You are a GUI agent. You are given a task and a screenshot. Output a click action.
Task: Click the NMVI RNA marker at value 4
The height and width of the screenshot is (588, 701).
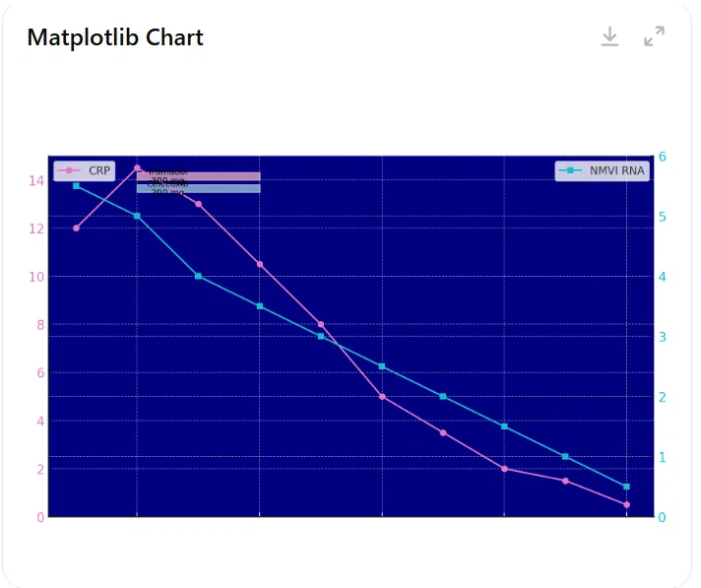pyautogui.click(x=199, y=276)
